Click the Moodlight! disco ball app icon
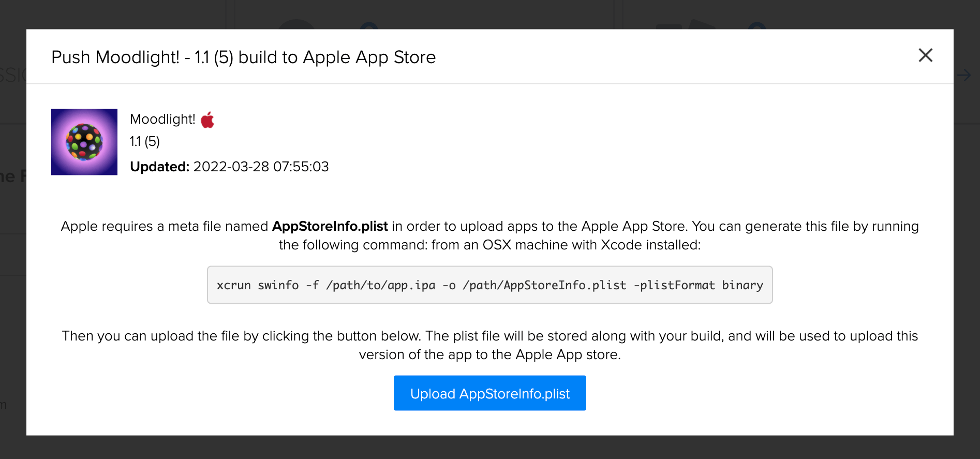 tap(84, 142)
